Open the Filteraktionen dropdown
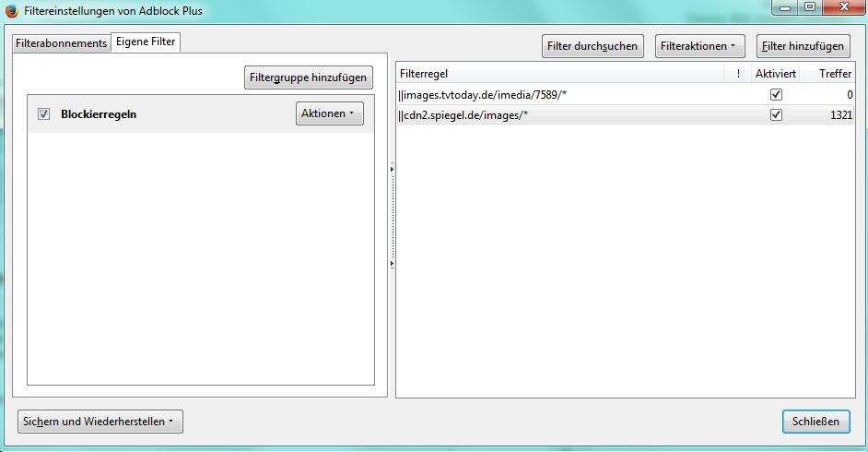 (x=699, y=46)
